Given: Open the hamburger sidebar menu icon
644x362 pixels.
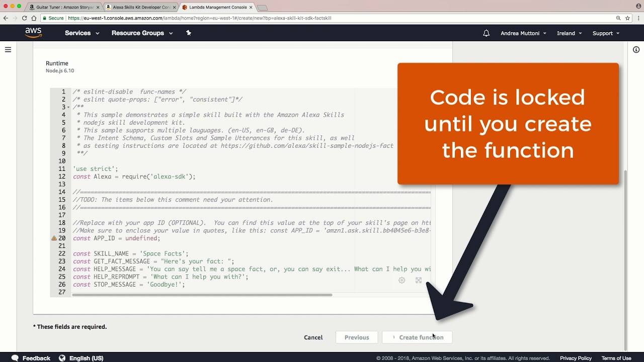Looking at the screenshot, I should [x=8, y=49].
